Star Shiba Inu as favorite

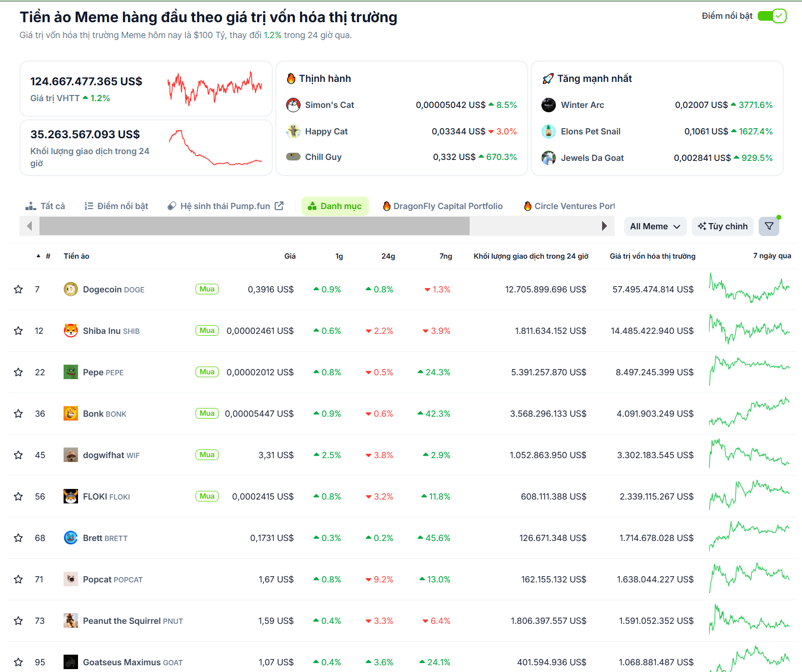click(18, 330)
